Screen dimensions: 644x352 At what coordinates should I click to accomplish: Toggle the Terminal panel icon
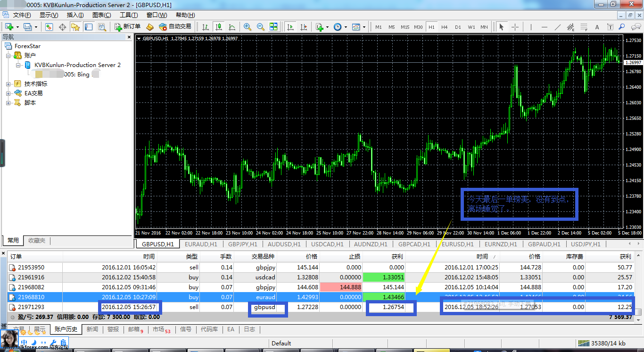click(89, 27)
